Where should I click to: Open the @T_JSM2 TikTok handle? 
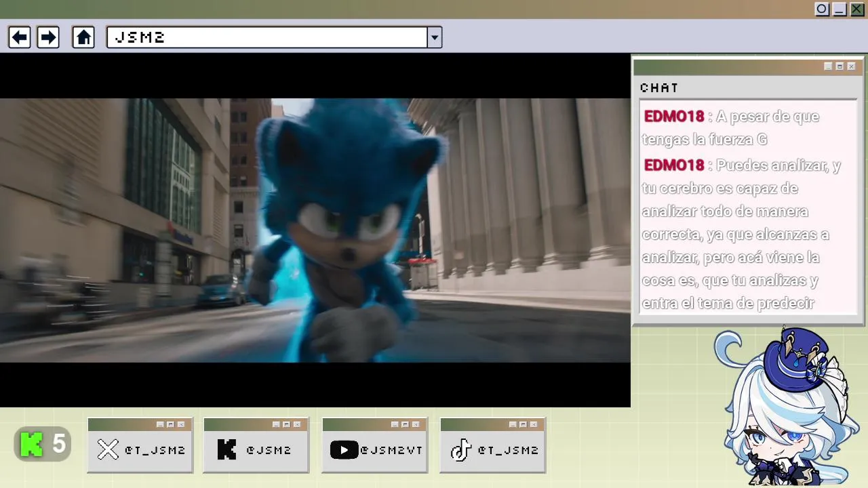508,450
